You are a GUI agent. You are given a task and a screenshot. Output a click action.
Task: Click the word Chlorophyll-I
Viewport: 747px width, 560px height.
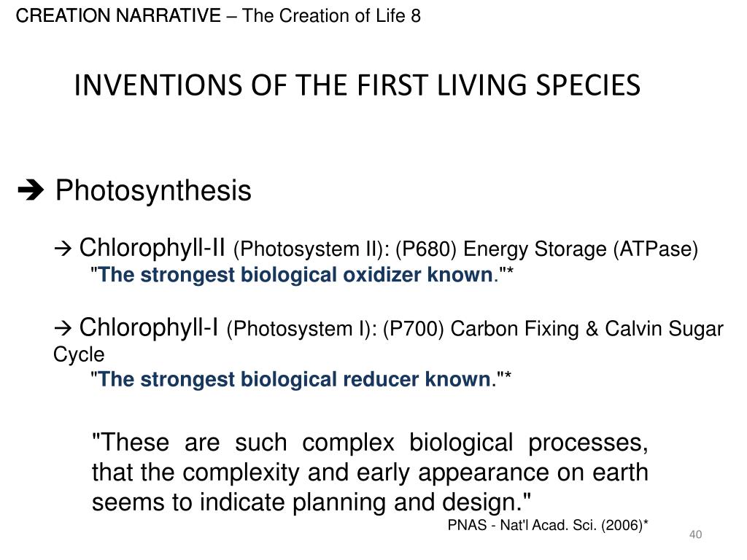tap(149, 327)
